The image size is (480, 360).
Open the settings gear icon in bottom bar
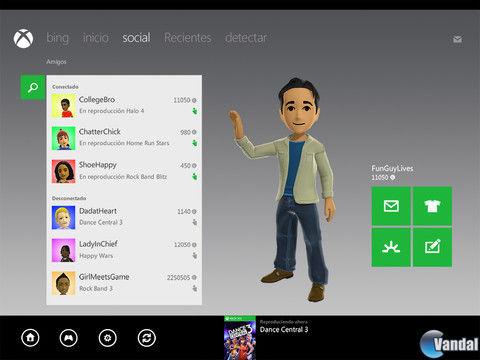108,338
